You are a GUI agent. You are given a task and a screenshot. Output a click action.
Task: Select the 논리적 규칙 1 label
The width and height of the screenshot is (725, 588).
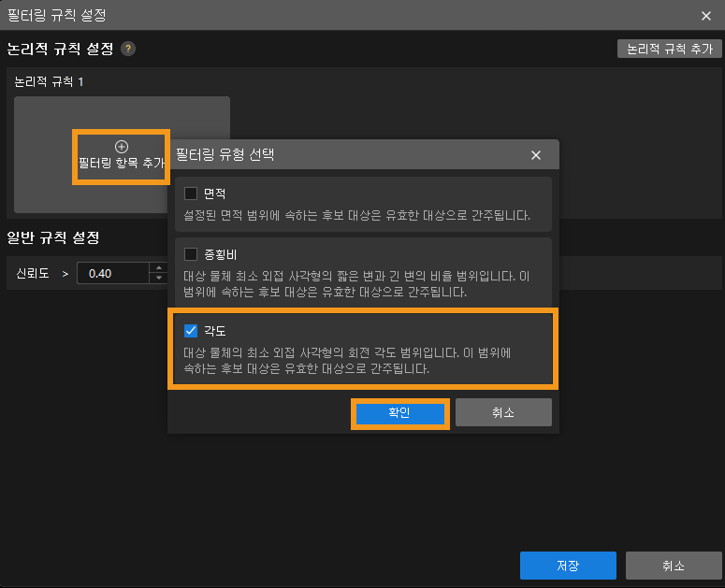click(x=49, y=81)
